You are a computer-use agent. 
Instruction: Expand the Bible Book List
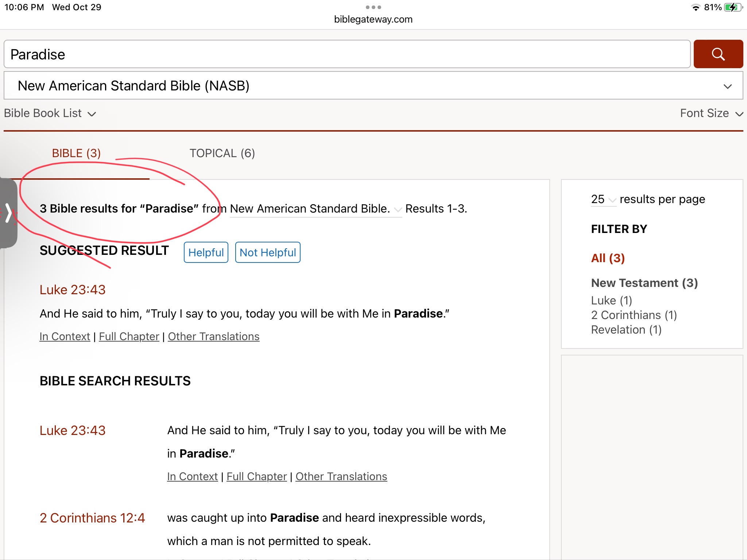tap(50, 113)
